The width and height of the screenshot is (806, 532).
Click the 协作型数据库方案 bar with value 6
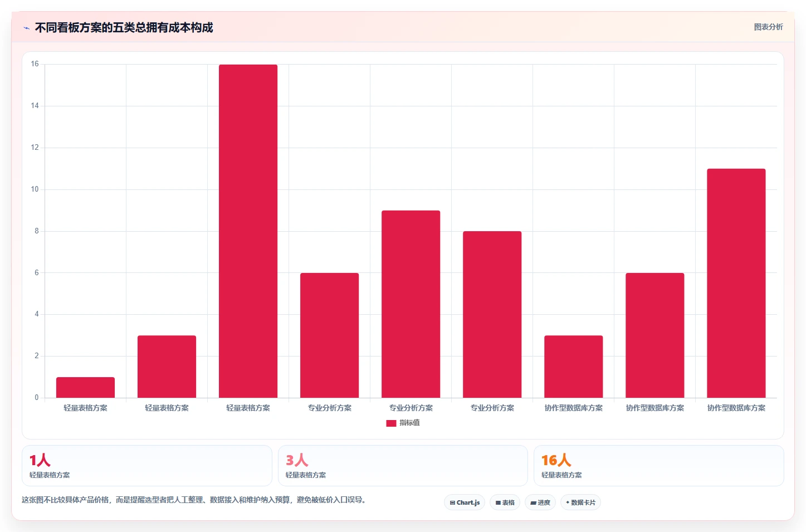[654, 335]
